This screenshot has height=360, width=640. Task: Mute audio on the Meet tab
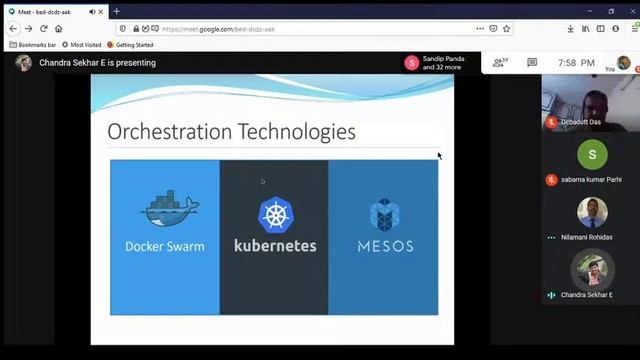[92, 12]
